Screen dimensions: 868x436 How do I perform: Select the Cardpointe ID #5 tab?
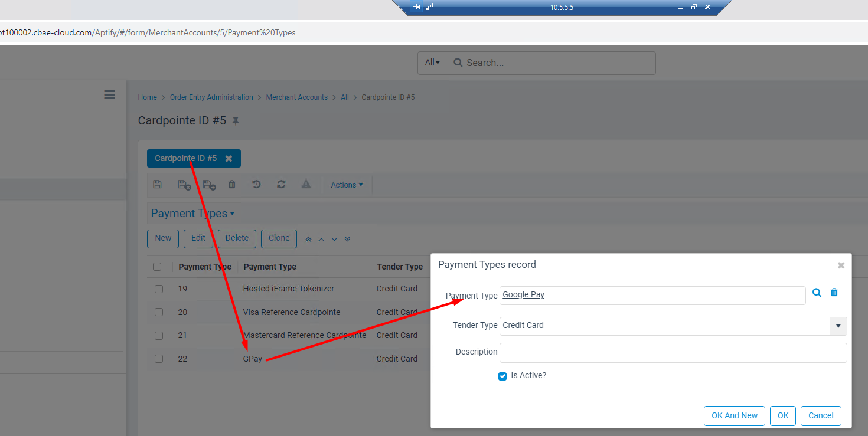coord(186,159)
